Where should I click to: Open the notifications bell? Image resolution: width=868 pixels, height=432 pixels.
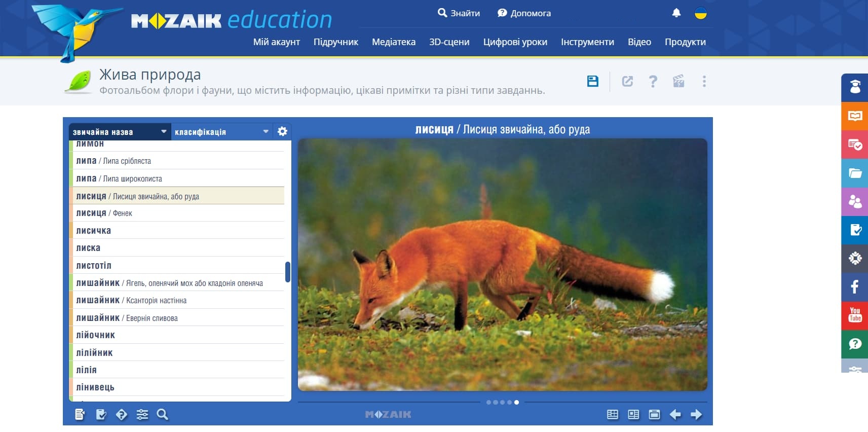coord(676,13)
